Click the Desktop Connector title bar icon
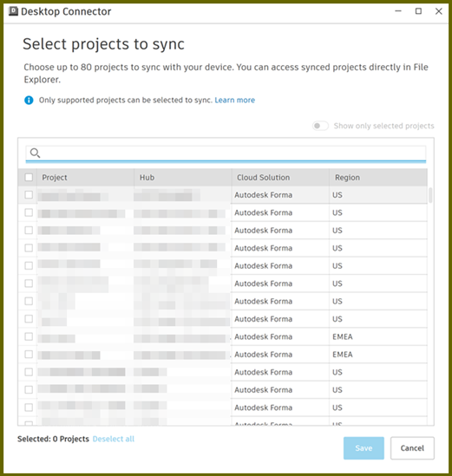The height and width of the screenshot is (476, 452). point(13,11)
